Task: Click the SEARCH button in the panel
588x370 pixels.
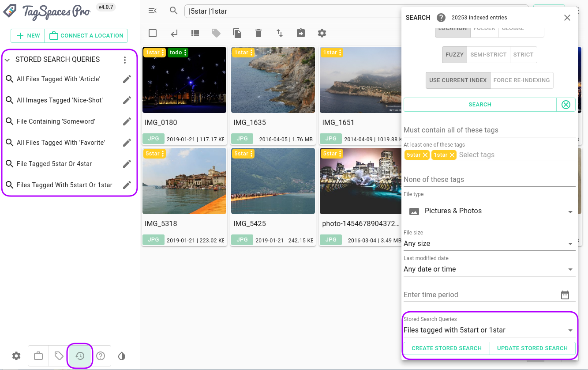Action: tap(480, 105)
